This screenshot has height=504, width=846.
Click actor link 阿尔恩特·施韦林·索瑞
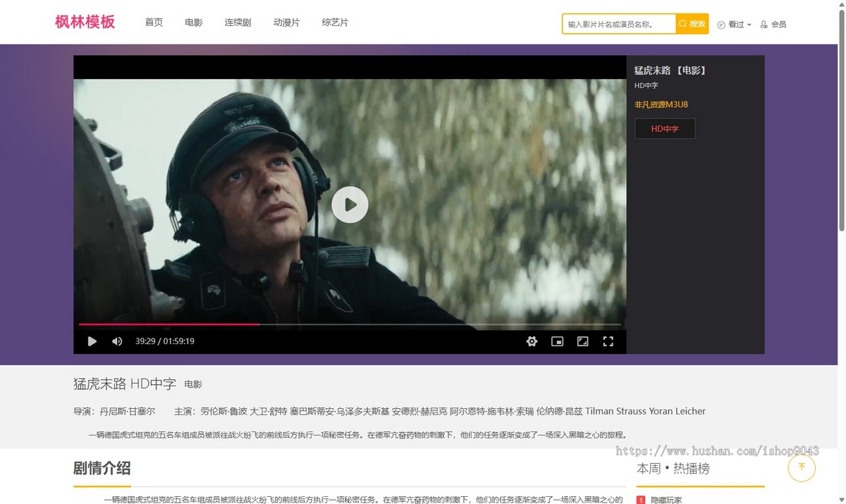coord(491,411)
